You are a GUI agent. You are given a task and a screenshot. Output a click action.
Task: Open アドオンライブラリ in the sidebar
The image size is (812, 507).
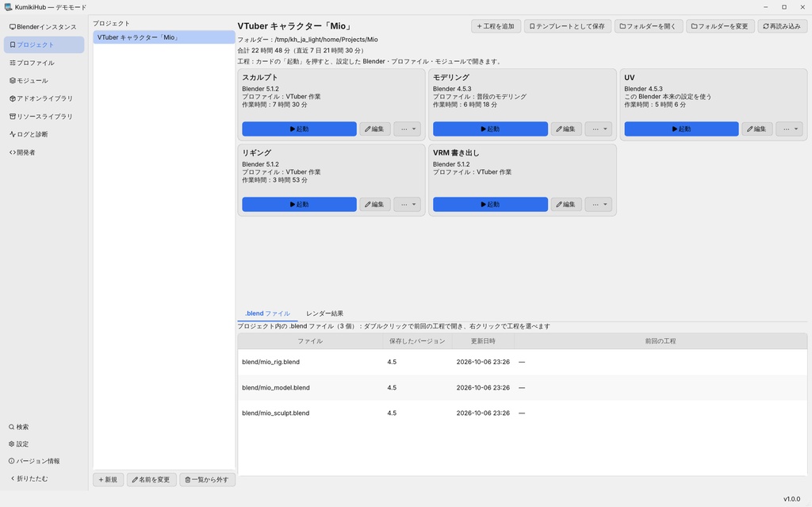coord(44,98)
